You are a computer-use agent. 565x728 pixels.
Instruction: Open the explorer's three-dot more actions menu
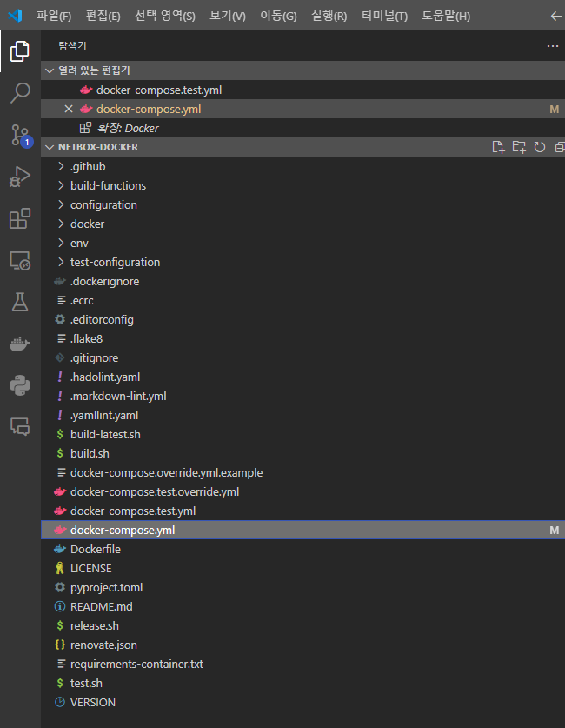coord(553,46)
